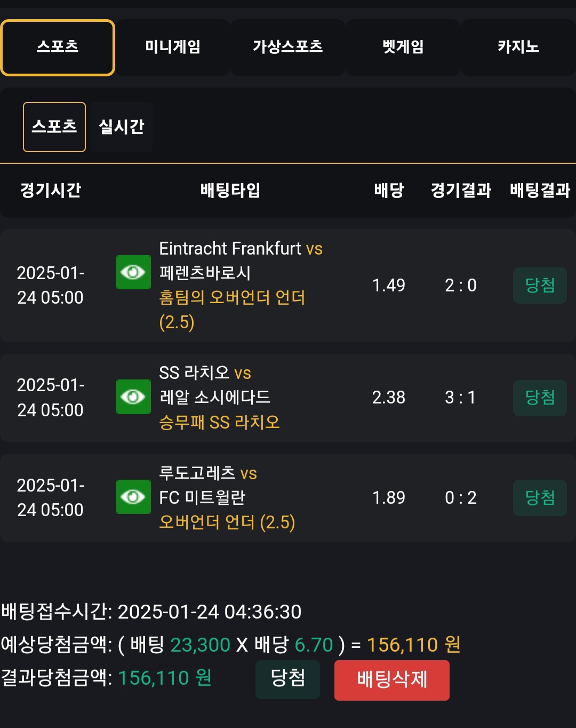The image size is (576, 728).
Task: Click the 배팅타입 column header
Action: 230,191
